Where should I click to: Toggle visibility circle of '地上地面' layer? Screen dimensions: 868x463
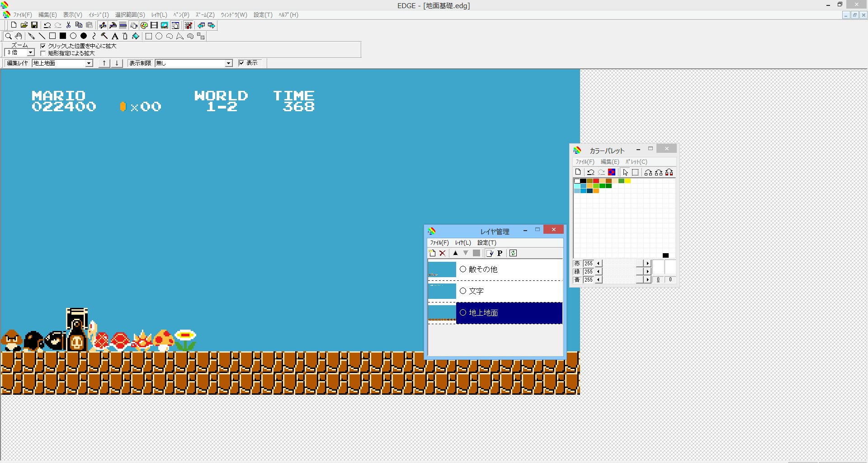click(x=463, y=312)
